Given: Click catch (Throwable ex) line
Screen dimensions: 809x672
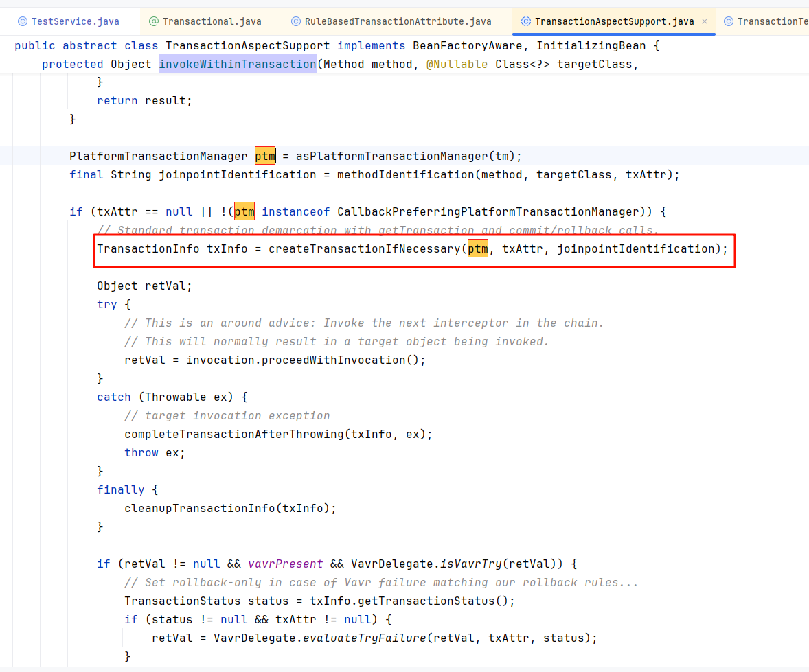Looking at the screenshot, I should click(172, 397).
